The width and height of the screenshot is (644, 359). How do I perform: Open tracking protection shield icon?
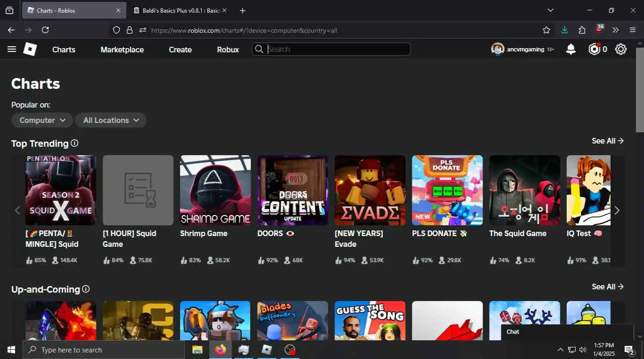117,30
